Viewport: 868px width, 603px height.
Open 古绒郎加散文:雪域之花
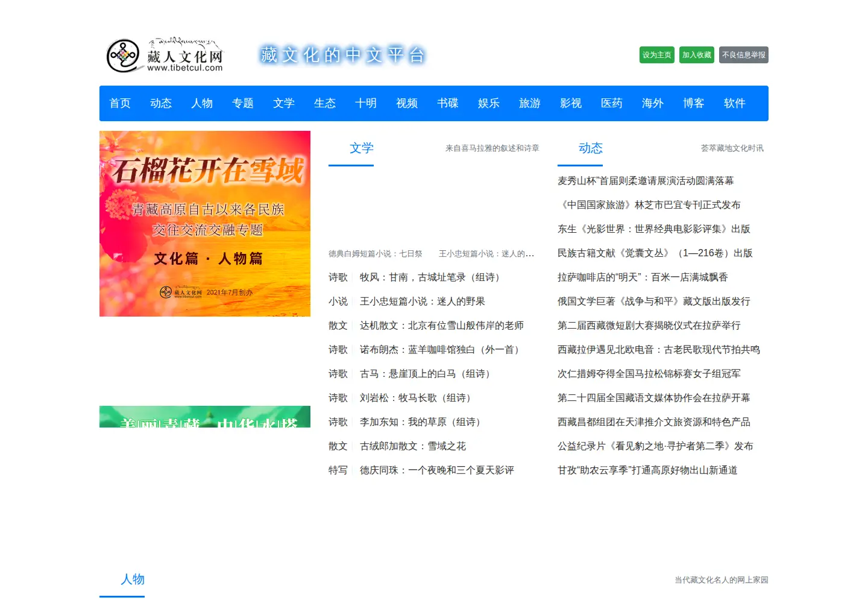point(413,446)
